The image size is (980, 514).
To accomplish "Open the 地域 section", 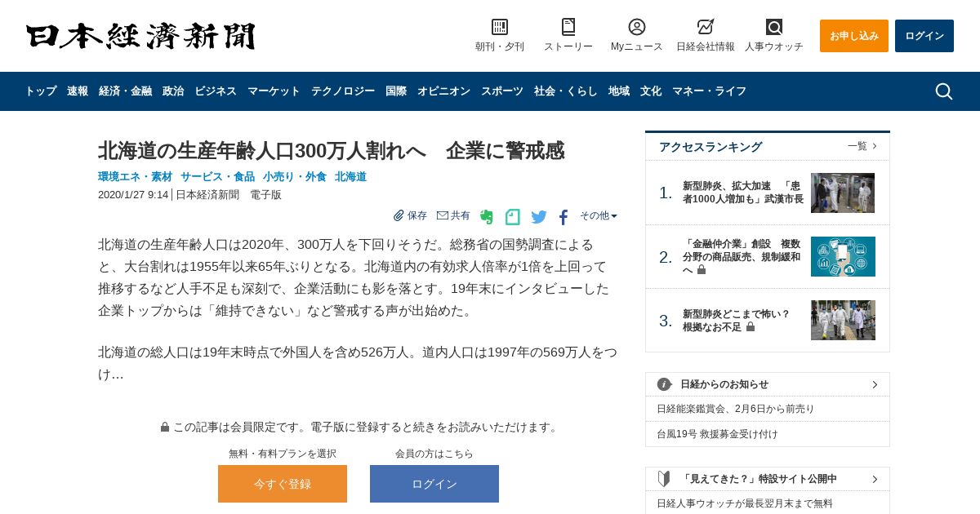I will (x=619, y=91).
